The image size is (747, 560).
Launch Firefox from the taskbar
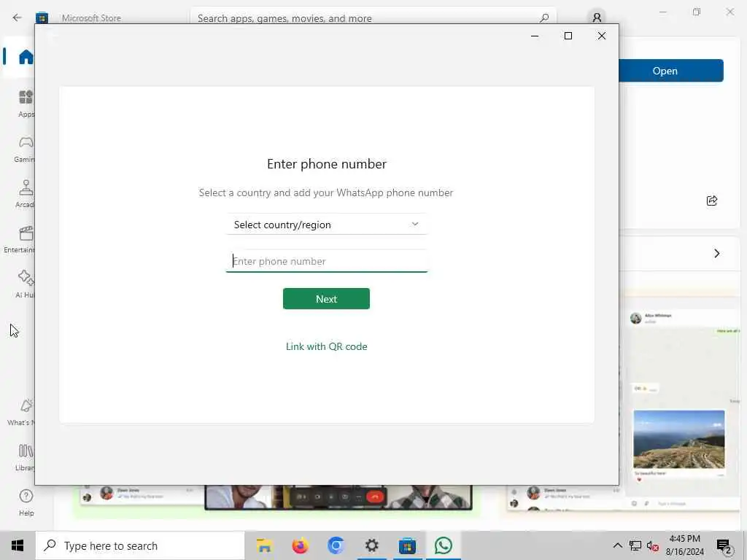(300, 545)
